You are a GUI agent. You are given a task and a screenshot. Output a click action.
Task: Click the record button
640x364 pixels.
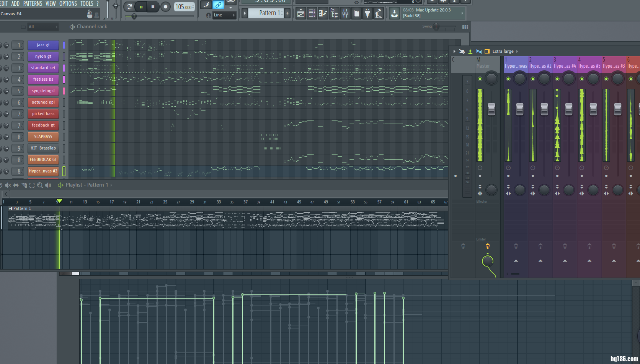tap(165, 6)
